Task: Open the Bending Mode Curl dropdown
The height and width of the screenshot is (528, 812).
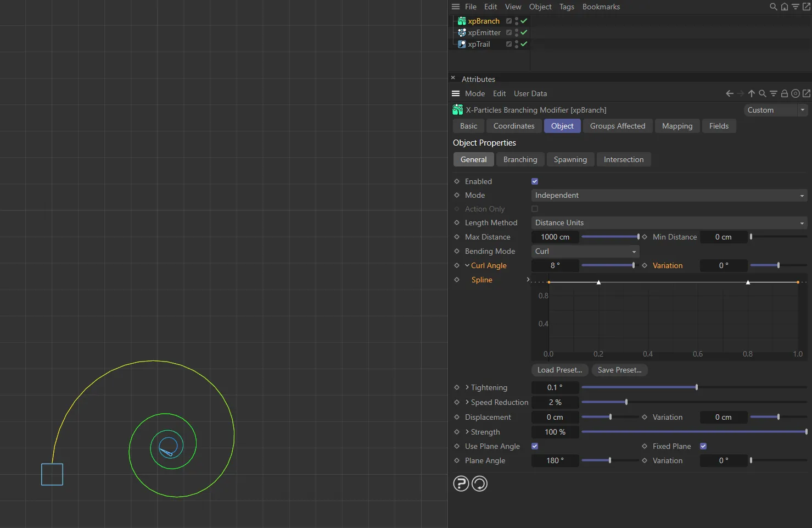Action: [585, 251]
